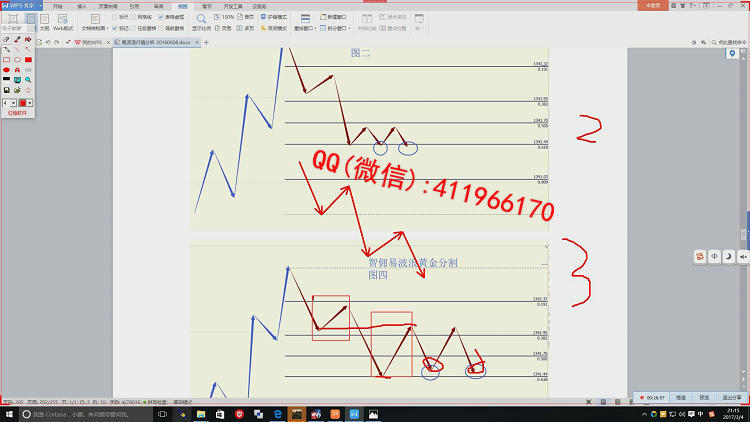Click the 100% zoom button
Viewport: 750px width, 422px height.
pyautogui.click(x=225, y=17)
